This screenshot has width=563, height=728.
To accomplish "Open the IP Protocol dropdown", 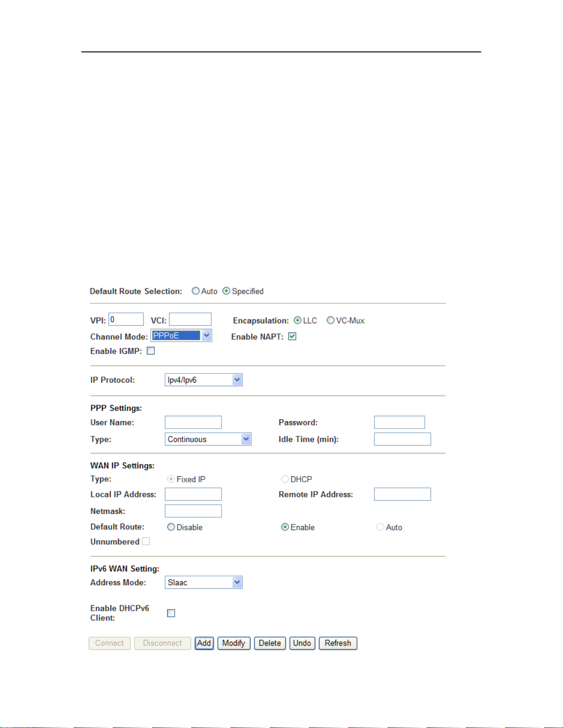I will coord(204,380).
